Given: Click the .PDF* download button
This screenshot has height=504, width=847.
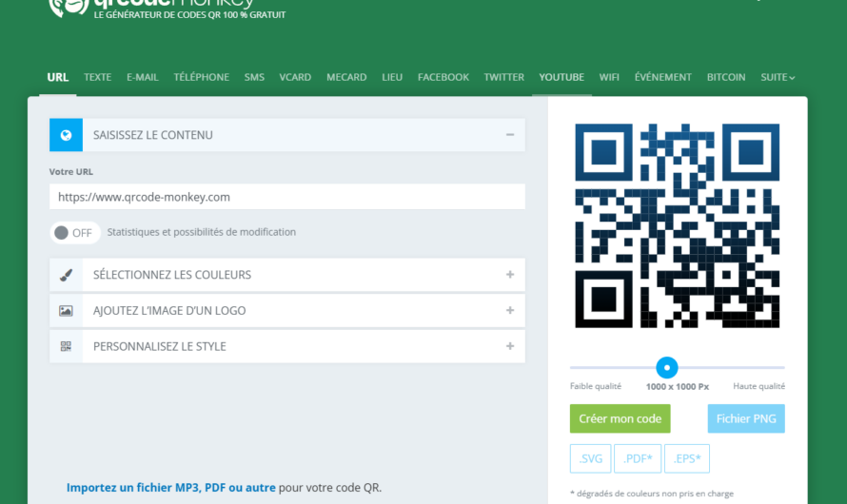Looking at the screenshot, I should [x=638, y=458].
